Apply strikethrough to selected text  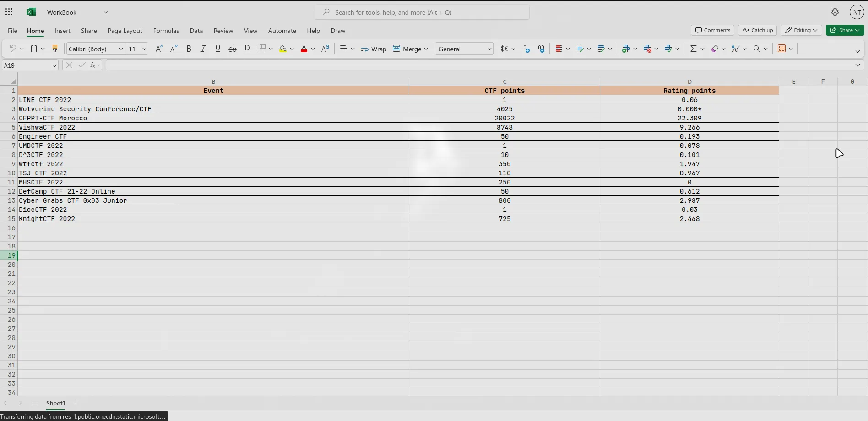click(x=233, y=49)
